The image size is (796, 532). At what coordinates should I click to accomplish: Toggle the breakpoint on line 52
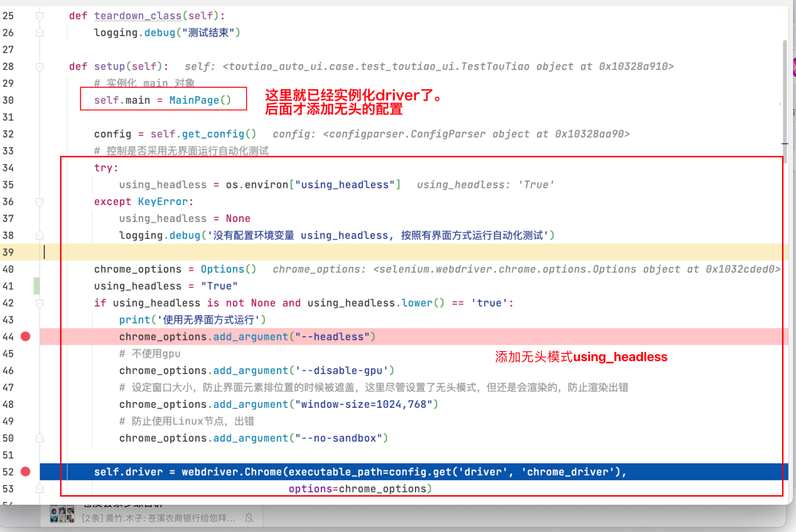(25, 472)
